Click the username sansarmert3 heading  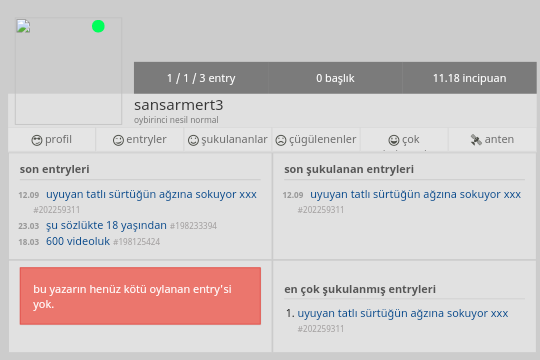pyautogui.click(x=179, y=105)
